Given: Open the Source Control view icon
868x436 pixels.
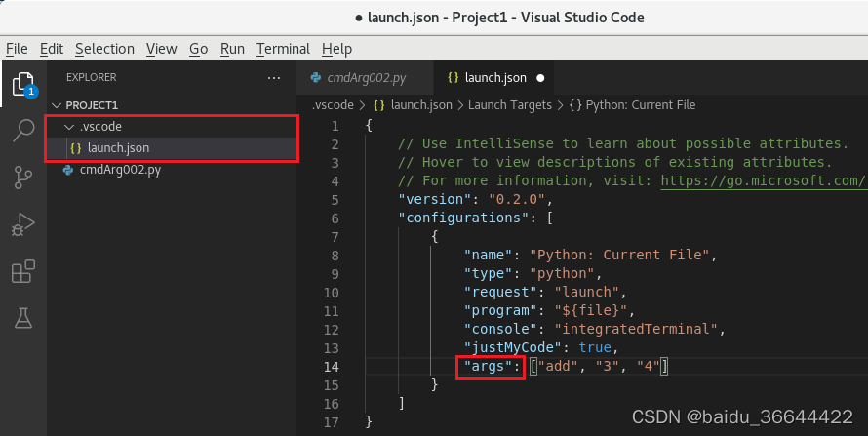Looking at the screenshot, I should 23,178.
